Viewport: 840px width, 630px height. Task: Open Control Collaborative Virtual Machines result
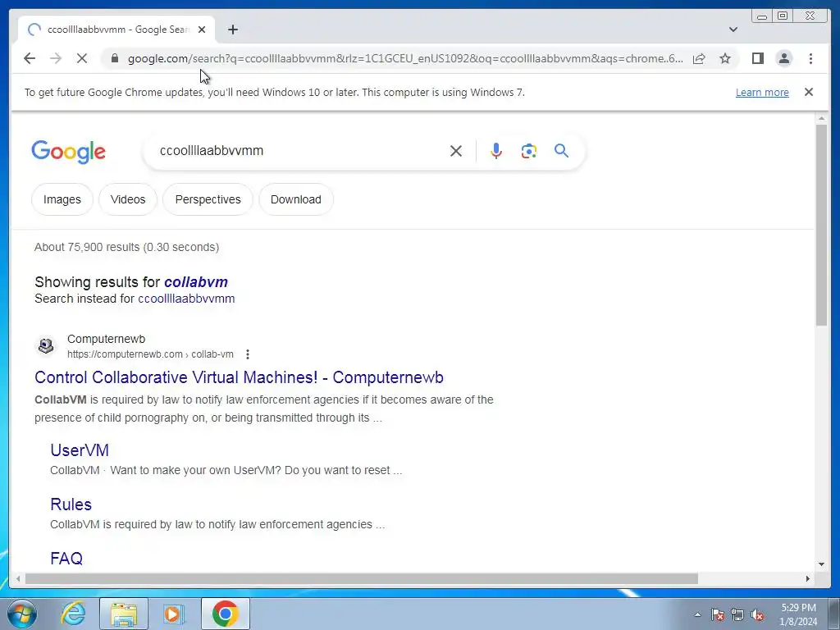[x=239, y=377]
